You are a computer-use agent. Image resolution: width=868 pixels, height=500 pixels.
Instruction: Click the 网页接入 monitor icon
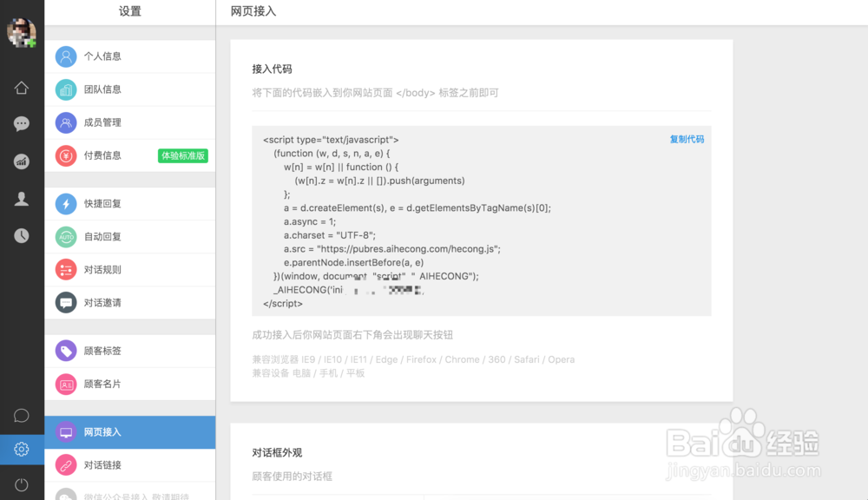(x=66, y=432)
